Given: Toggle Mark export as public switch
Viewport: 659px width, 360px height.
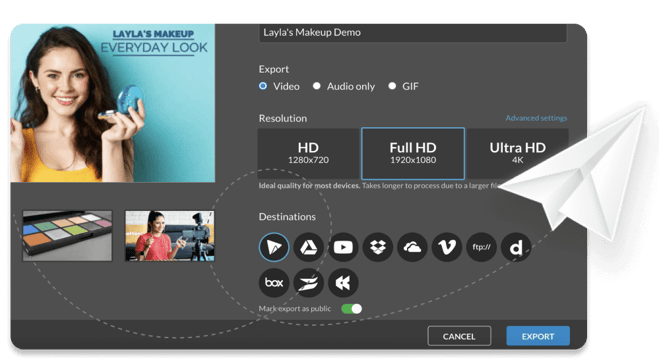Looking at the screenshot, I should pyautogui.click(x=351, y=309).
